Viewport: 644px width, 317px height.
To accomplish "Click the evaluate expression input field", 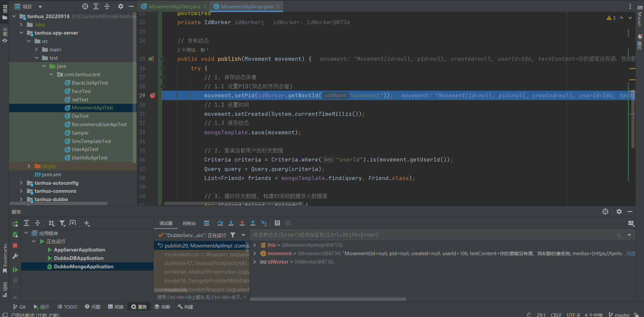I will tap(433, 235).
